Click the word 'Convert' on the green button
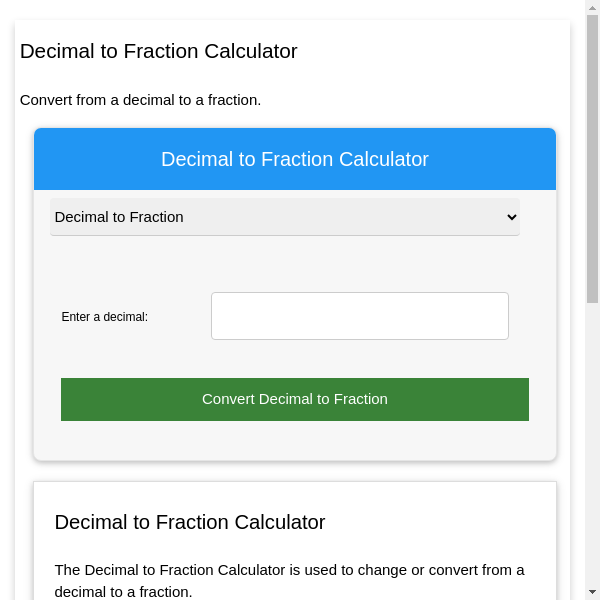 pos(228,399)
